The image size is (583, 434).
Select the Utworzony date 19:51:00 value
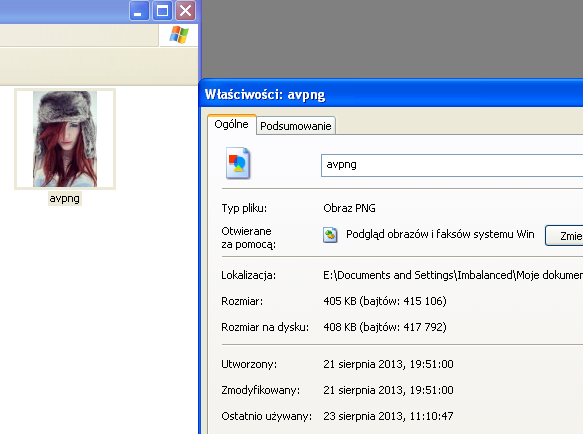pyautogui.click(x=389, y=364)
